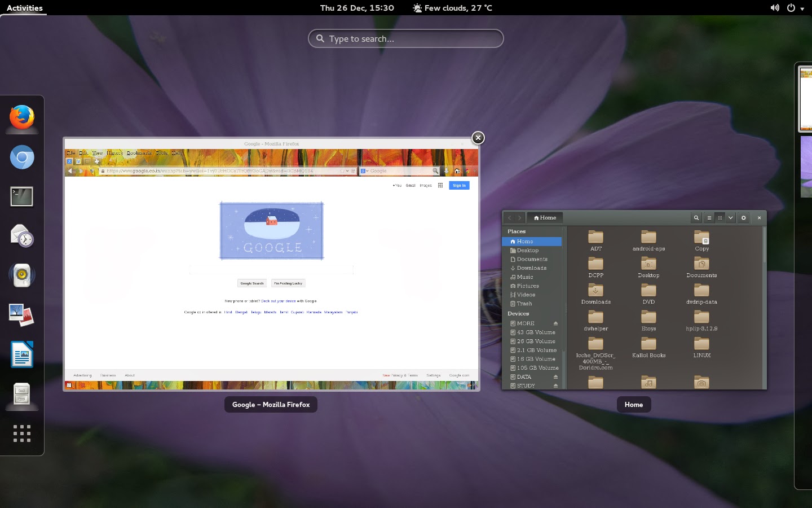Select the Google – Mozilla Firefox window label
The image size is (812, 508).
tap(271, 405)
